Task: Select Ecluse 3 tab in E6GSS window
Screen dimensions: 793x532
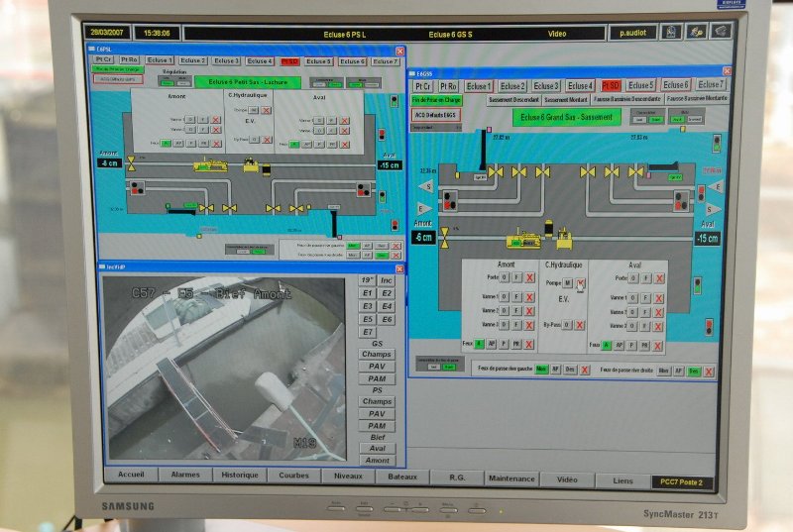Action: pyautogui.click(x=546, y=86)
